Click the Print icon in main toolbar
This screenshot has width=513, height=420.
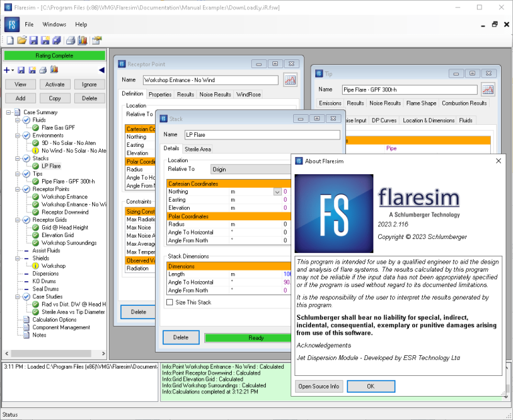(70, 40)
